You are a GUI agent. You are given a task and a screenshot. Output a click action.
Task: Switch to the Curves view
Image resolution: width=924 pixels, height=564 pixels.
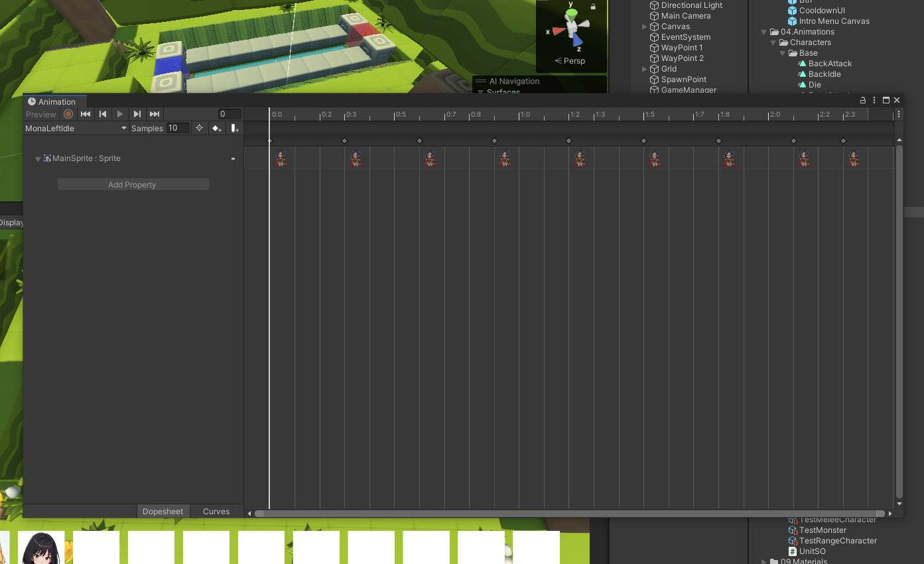pos(216,511)
